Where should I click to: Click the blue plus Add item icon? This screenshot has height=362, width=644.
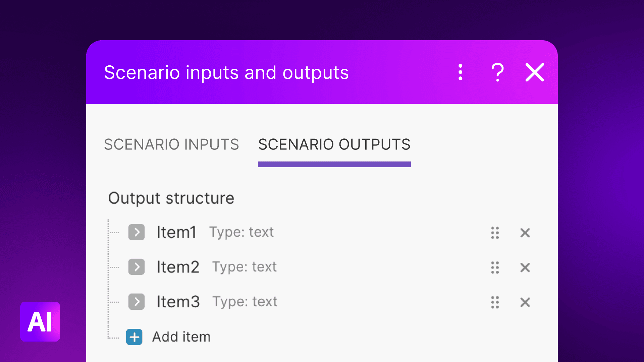tap(134, 337)
